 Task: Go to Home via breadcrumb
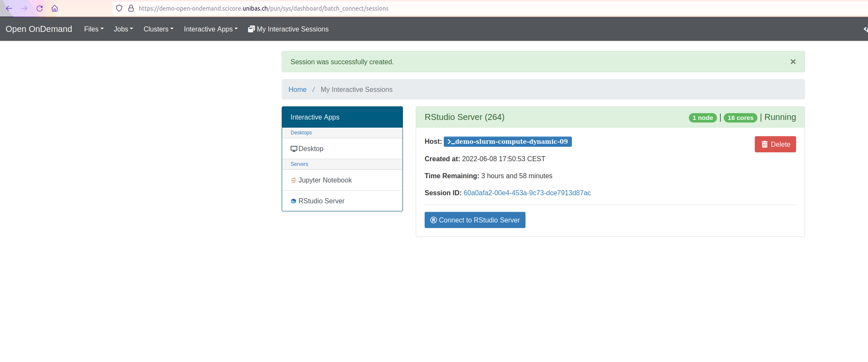pyautogui.click(x=297, y=90)
